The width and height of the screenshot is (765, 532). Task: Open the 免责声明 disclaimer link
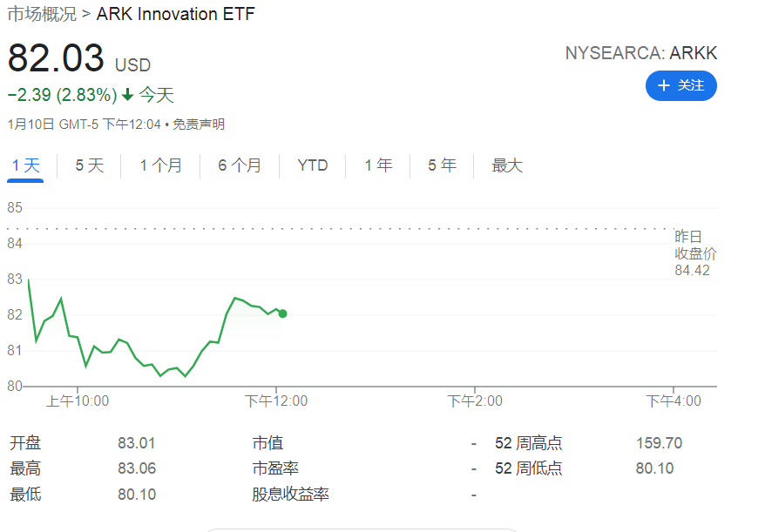[199, 125]
